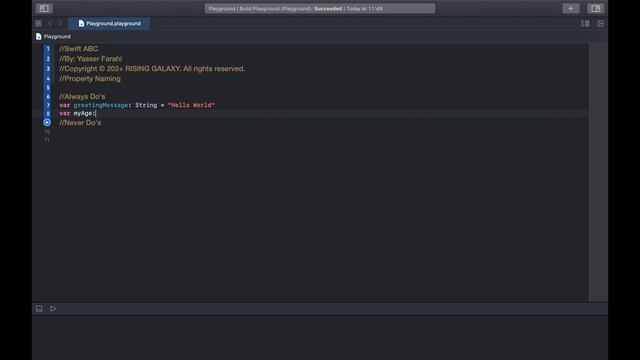This screenshot has width=640, height=360.
Task: Go back with the left arrow
Action: [50, 23]
